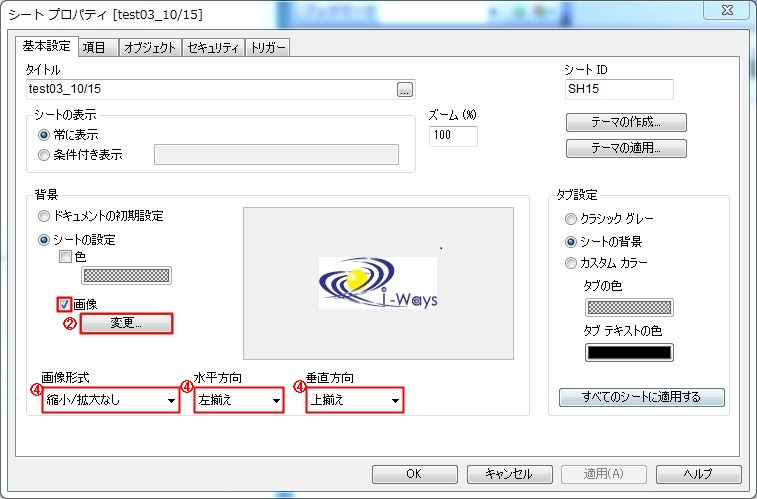
Task: Open the title expression editor ellipsis button
Action: 405,89
